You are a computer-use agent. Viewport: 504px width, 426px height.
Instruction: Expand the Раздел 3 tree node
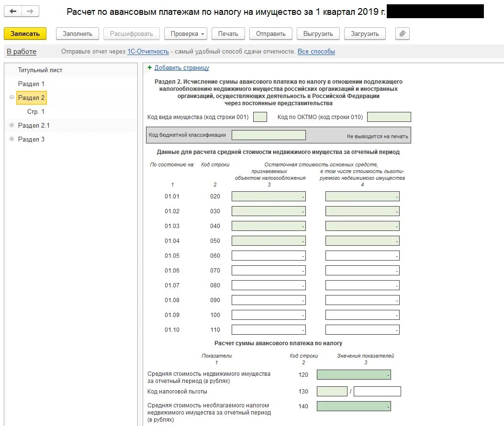(x=12, y=139)
